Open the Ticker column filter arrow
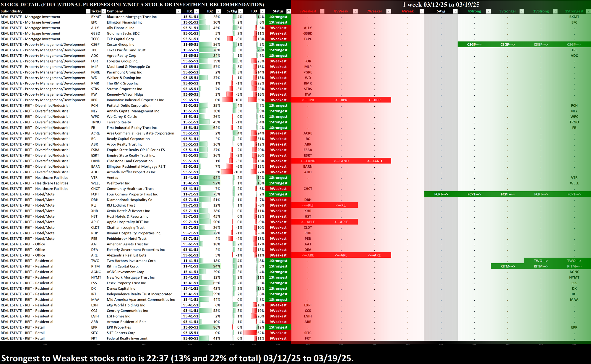The image size is (591, 364). coord(104,11)
